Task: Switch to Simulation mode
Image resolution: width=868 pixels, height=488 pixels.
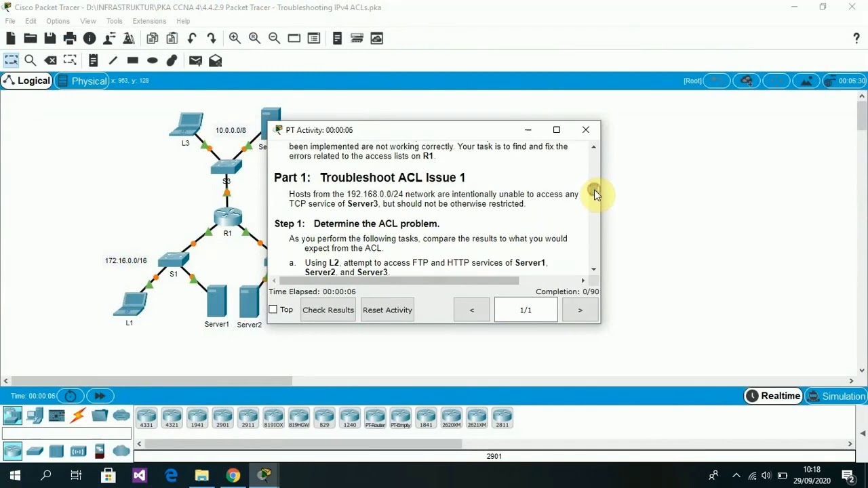Action: [835, 396]
